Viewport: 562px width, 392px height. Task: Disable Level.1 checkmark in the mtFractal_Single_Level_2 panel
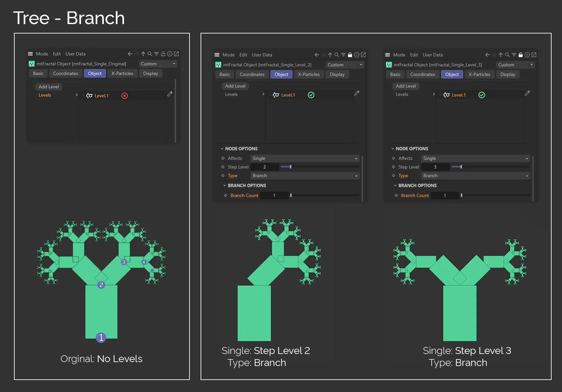311,95
